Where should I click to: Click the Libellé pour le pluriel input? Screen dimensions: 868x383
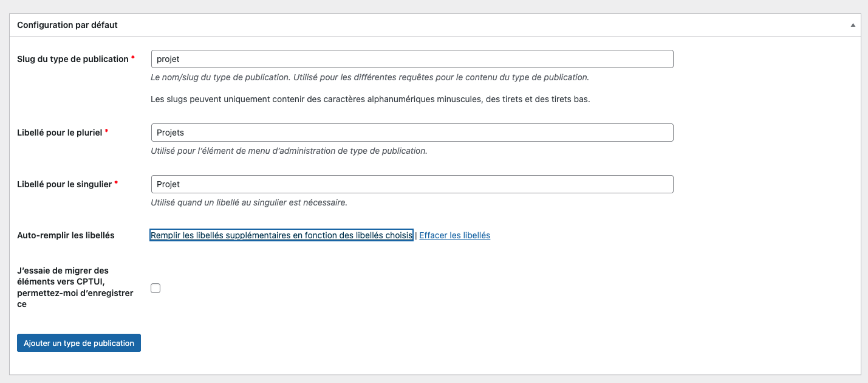(412, 133)
